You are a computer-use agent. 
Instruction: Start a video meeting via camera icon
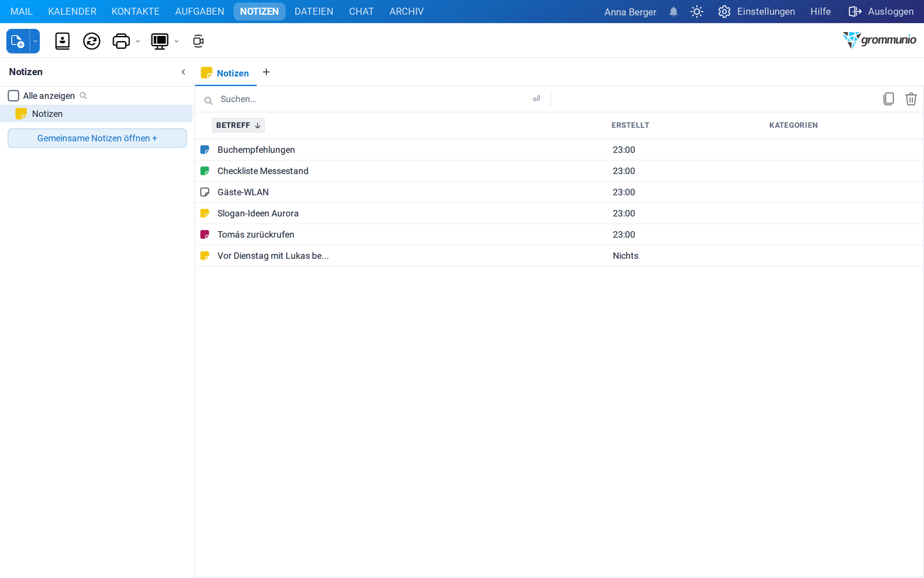[198, 41]
